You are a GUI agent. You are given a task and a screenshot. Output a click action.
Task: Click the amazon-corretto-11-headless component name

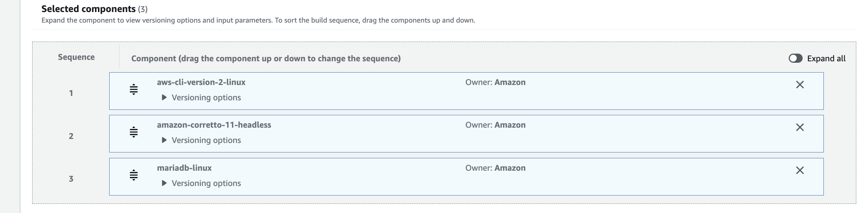pos(214,125)
